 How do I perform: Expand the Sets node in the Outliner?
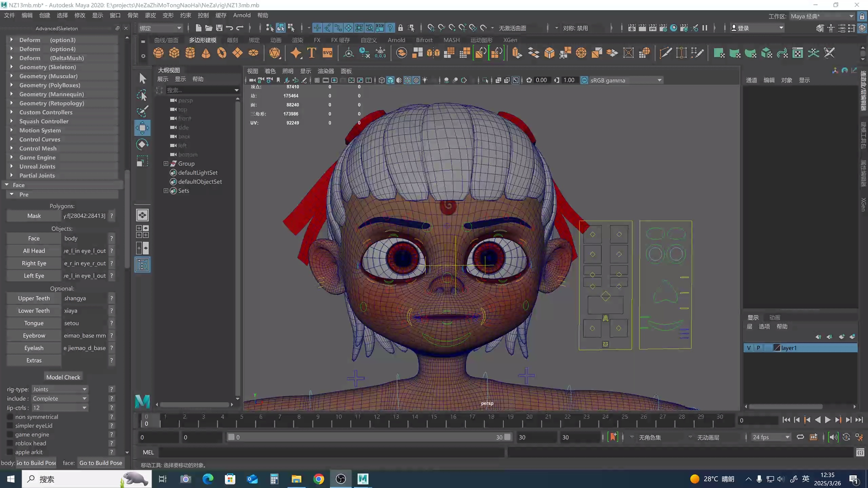[166, 190]
